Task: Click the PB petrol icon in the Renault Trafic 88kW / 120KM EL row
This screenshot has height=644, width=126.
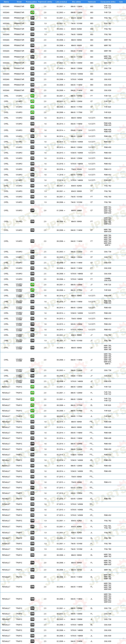Action: click(32, 387)
